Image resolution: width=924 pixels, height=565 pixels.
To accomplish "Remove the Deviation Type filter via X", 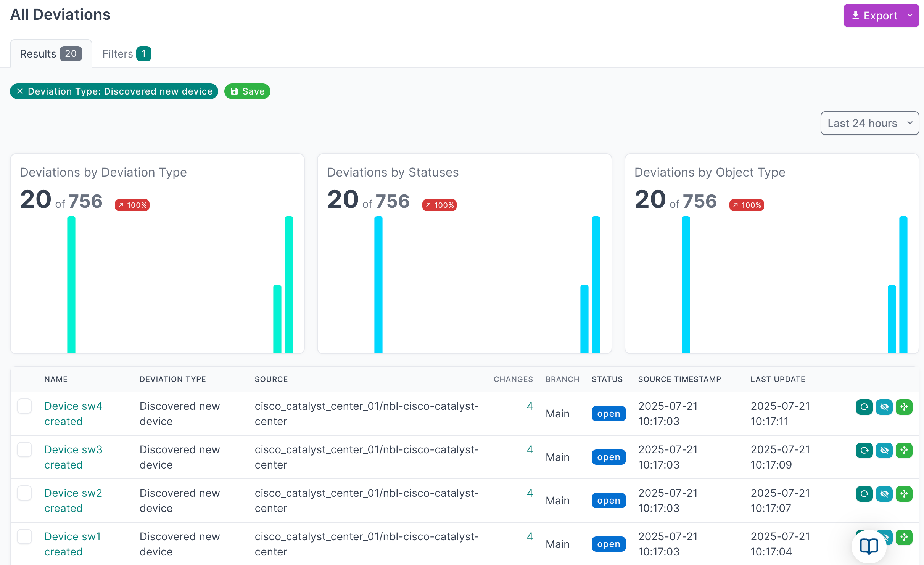I will (x=20, y=91).
